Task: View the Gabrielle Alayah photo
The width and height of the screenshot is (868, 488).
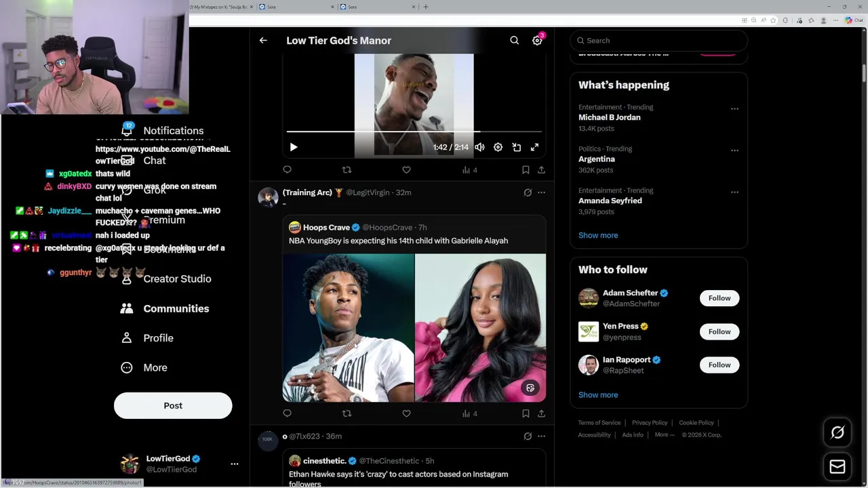Action: 480,328
